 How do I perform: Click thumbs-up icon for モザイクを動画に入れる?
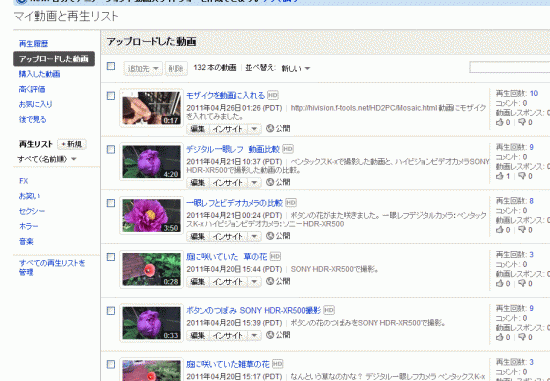point(499,122)
